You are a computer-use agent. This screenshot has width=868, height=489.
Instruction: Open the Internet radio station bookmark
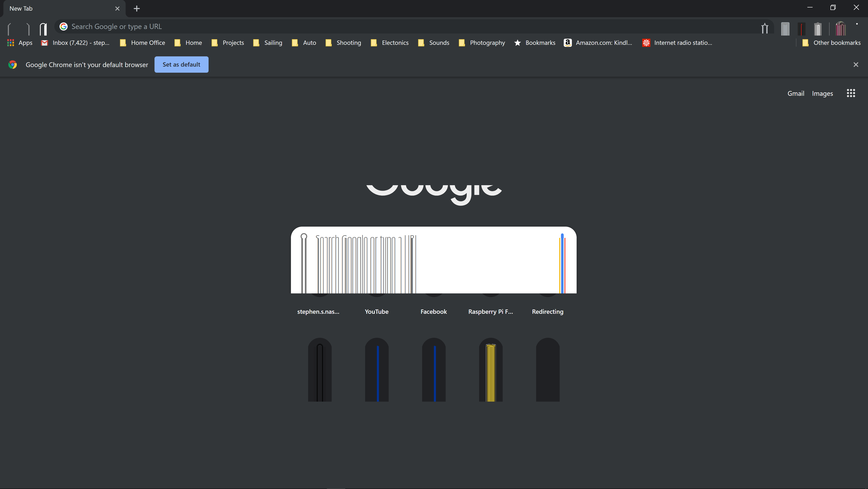click(677, 43)
